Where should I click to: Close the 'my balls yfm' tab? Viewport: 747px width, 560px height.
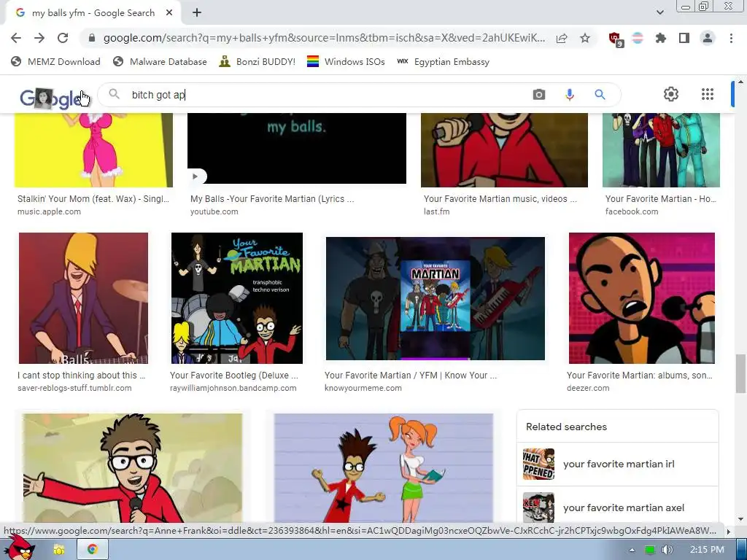[x=169, y=13]
